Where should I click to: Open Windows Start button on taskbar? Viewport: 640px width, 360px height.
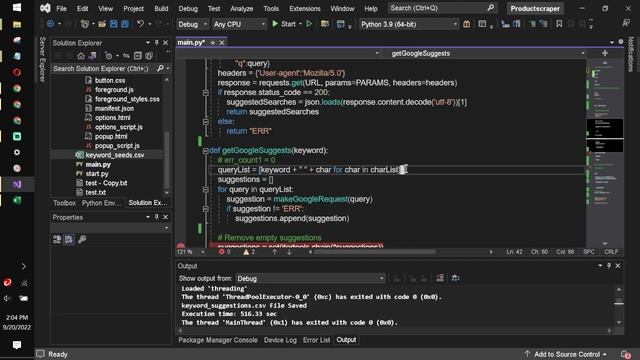17,8
